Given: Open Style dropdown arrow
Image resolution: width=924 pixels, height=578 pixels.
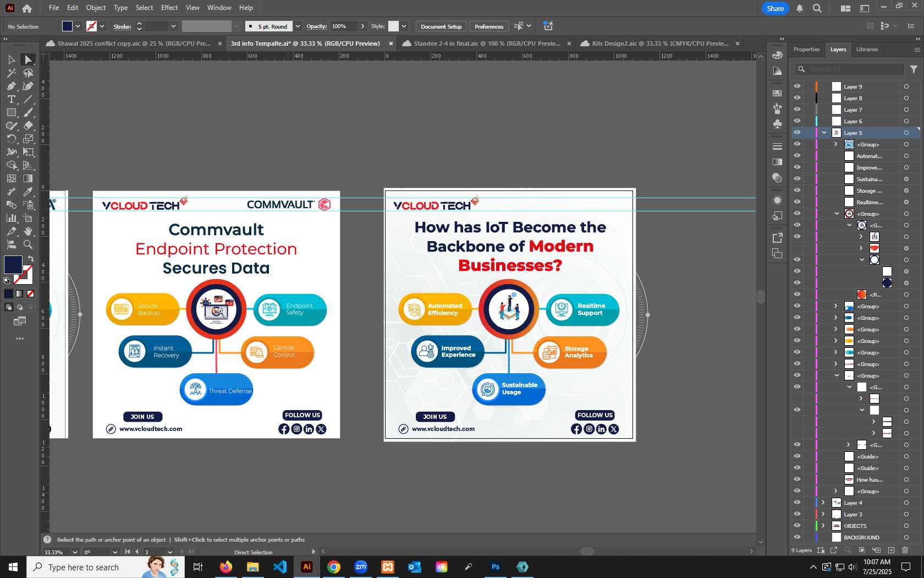Looking at the screenshot, I should (x=404, y=26).
